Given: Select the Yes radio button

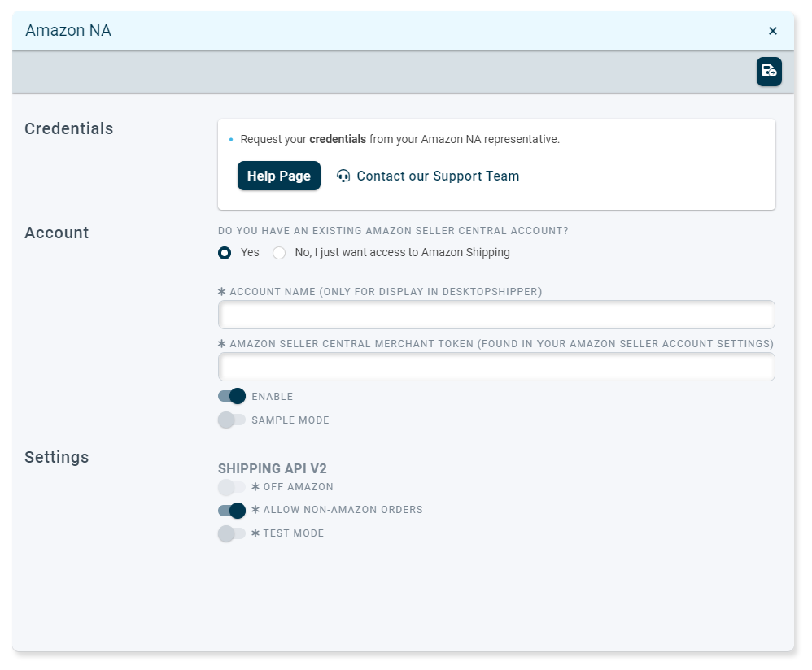Looking at the screenshot, I should click(225, 253).
